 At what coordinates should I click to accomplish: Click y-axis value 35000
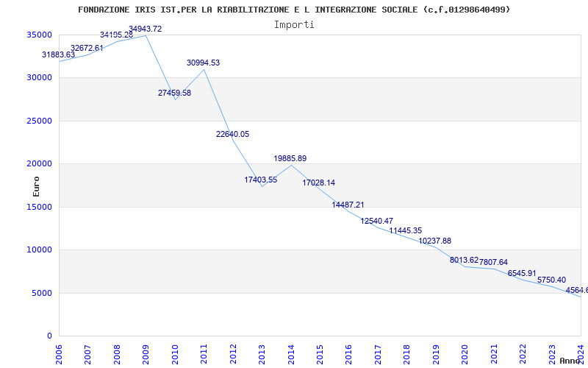click(x=40, y=35)
